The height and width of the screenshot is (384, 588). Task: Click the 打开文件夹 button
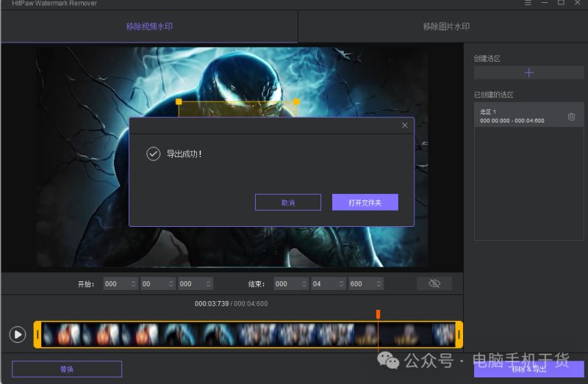tap(365, 203)
